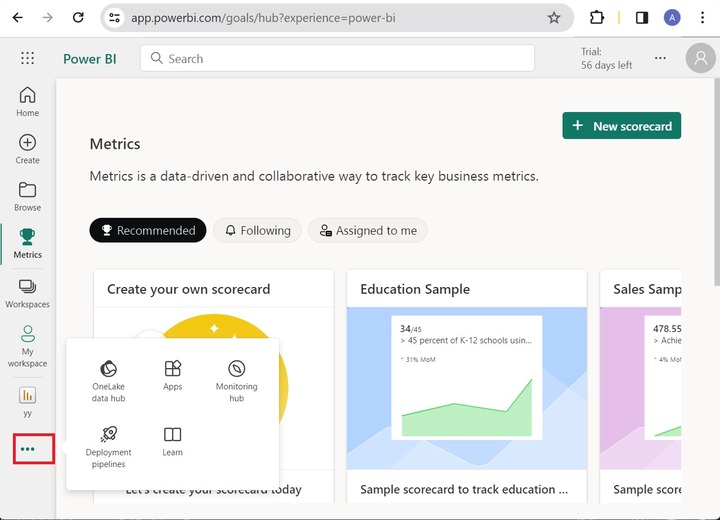
Task: Open the app launcher waffle menu
Action: pyautogui.click(x=27, y=59)
